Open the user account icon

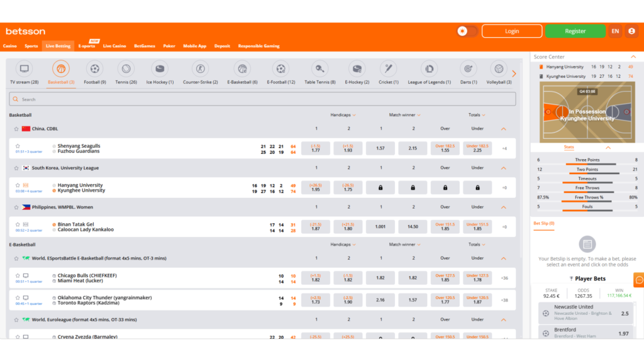[631, 31]
